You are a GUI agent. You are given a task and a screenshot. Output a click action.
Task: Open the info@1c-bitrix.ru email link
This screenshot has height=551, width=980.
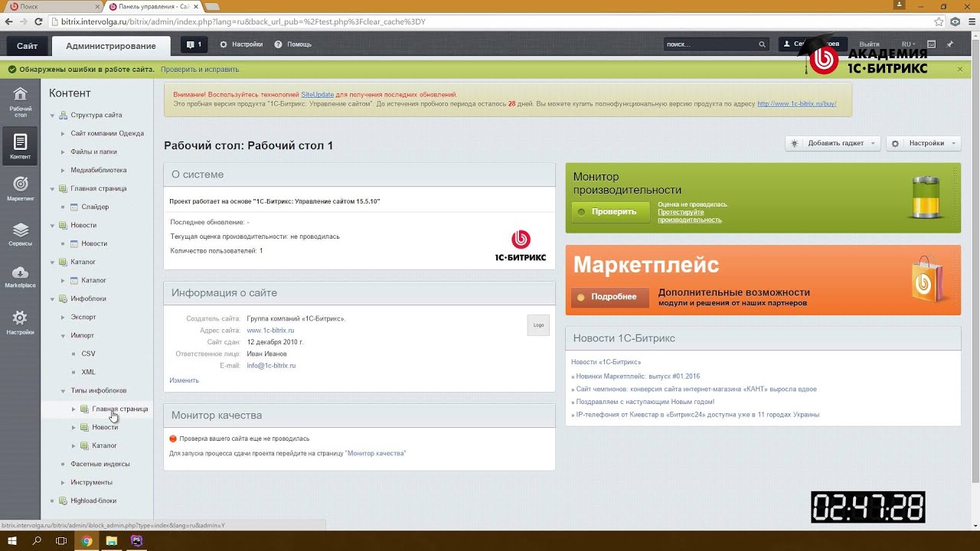pyautogui.click(x=271, y=366)
